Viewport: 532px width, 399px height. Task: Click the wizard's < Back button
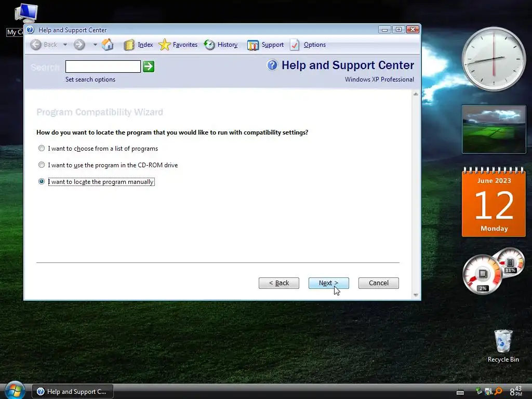(278, 283)
